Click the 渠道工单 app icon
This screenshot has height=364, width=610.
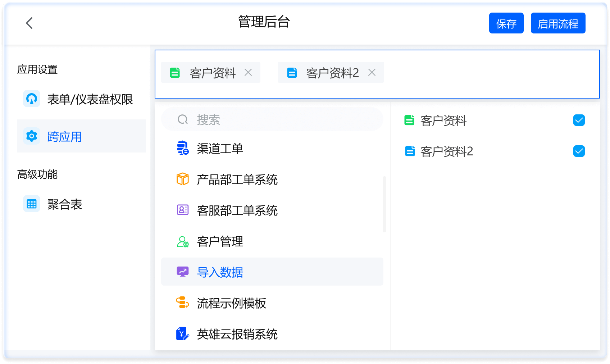[x=183, y=148]
